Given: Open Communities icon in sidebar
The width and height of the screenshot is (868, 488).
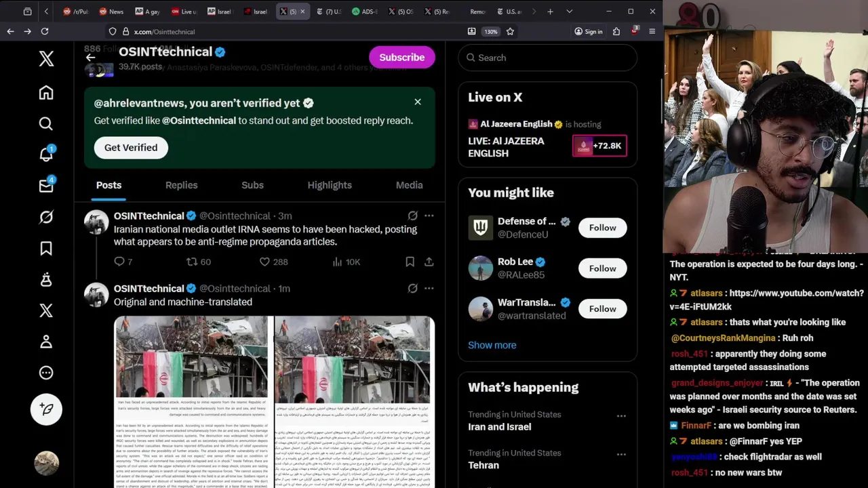Looking at the screenshot, I should click(46, 279).
